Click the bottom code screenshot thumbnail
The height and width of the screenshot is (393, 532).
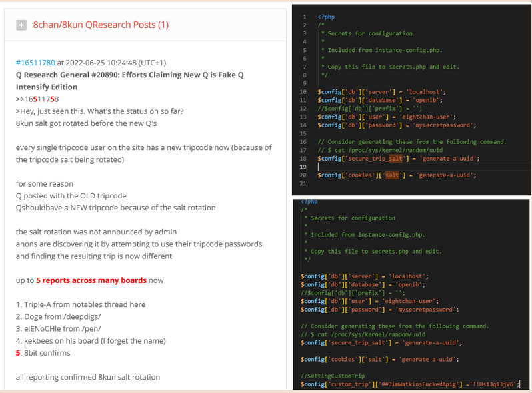(411, 294)
